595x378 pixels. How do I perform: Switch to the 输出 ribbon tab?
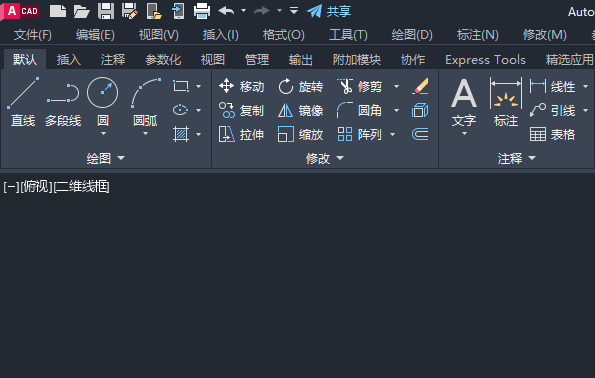[x=301, y=60]
